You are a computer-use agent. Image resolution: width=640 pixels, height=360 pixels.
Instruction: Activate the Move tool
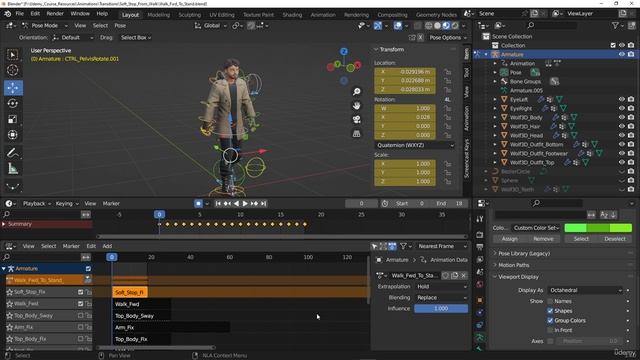click(13, 88)
